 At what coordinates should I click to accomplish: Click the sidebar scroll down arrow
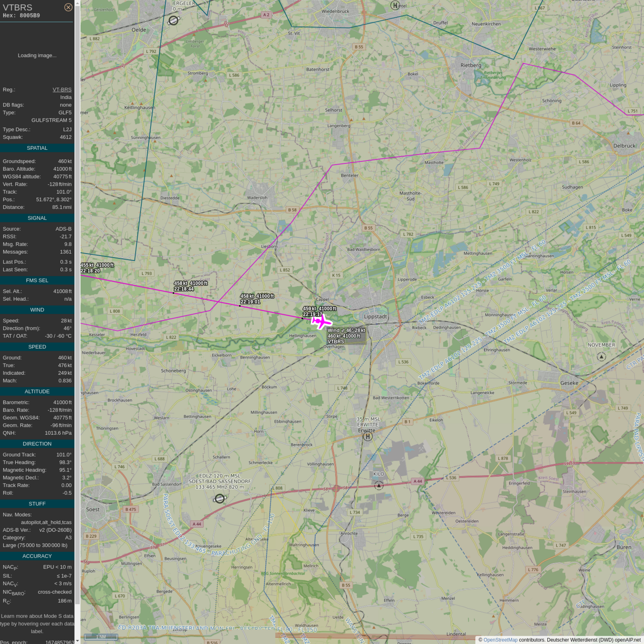pyautogui.click(x=77, y=641)
